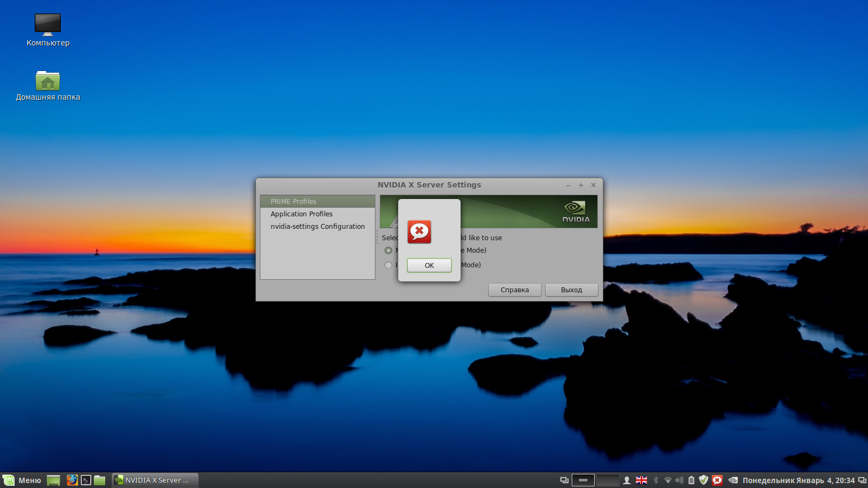Click the NVIDIA X Server taskbar button
Screen dimensions: 868x488
pos(155,480)
